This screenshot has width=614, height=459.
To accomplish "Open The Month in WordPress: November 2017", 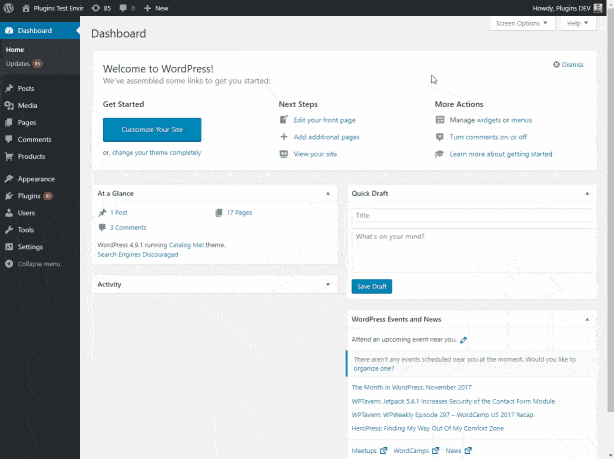I will point(412,387).
